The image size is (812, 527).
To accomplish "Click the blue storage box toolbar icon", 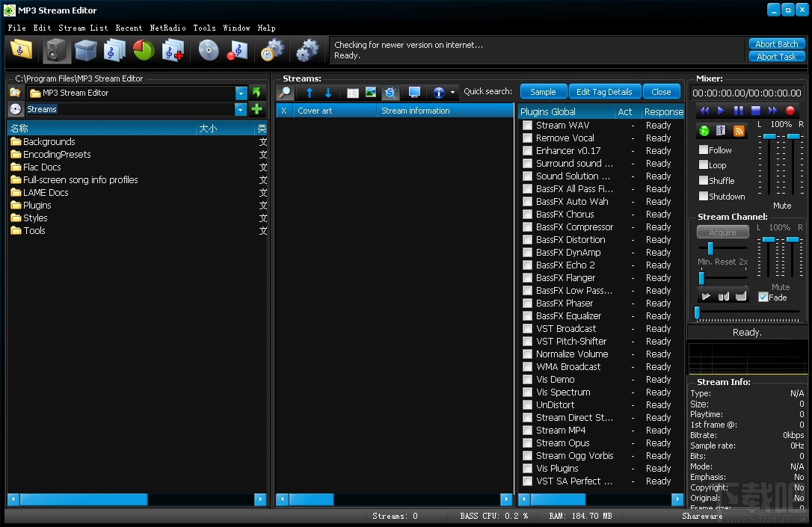I will point(85,50).
